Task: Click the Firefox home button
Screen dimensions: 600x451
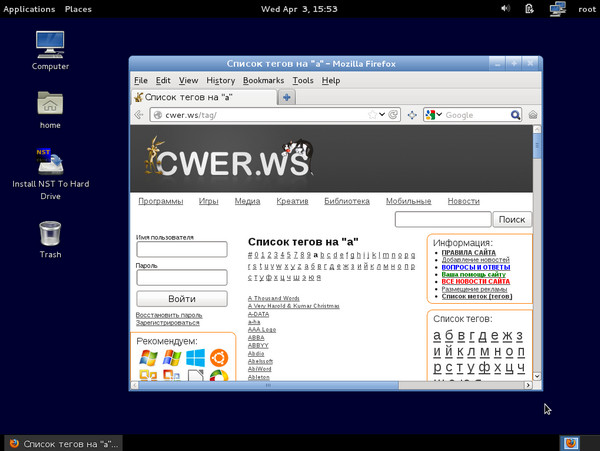Action: point(533,115)
